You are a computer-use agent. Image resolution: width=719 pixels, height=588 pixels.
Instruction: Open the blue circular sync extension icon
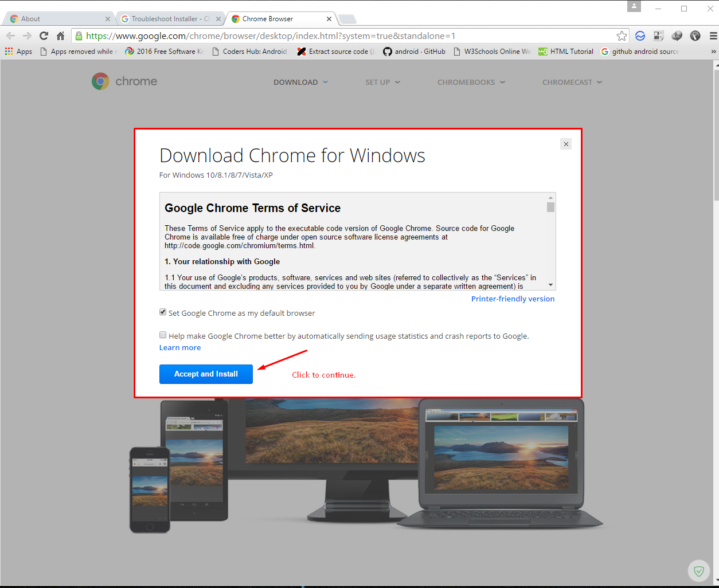tap(640, 36)
